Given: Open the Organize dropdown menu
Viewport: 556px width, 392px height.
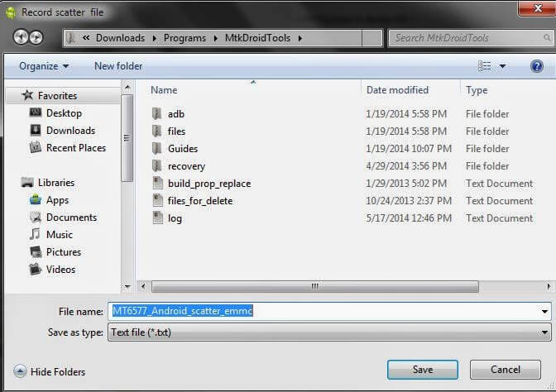Looking at the screenshot, I should tap(44, 66).
